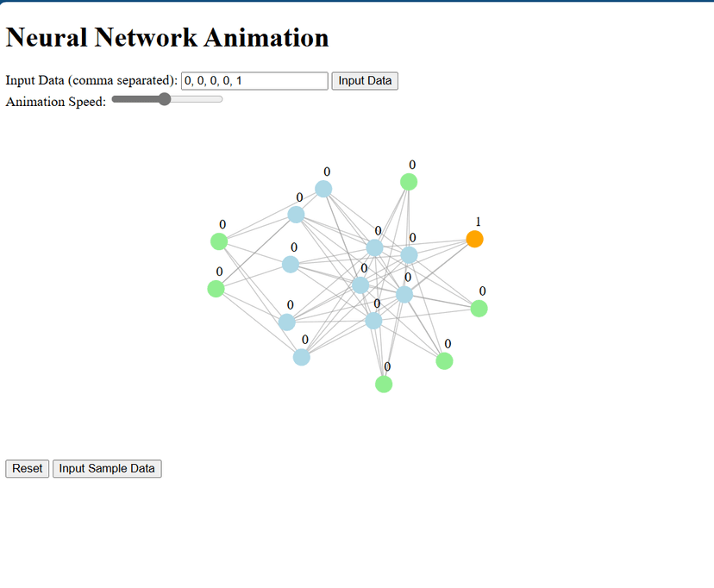Image resolution: width=714 pixels, height=588 pixels.
Task: Click the lower-left green input node
Action: [x=216, y=289]
